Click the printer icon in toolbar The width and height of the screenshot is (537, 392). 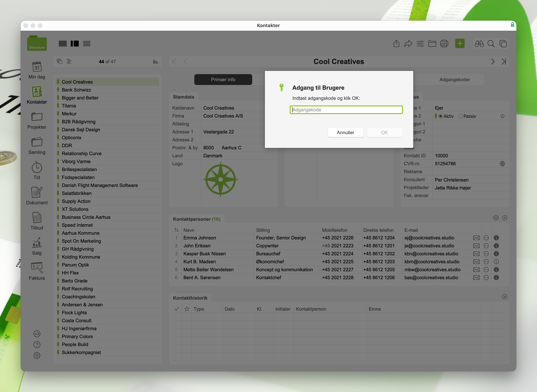[444, 44]
